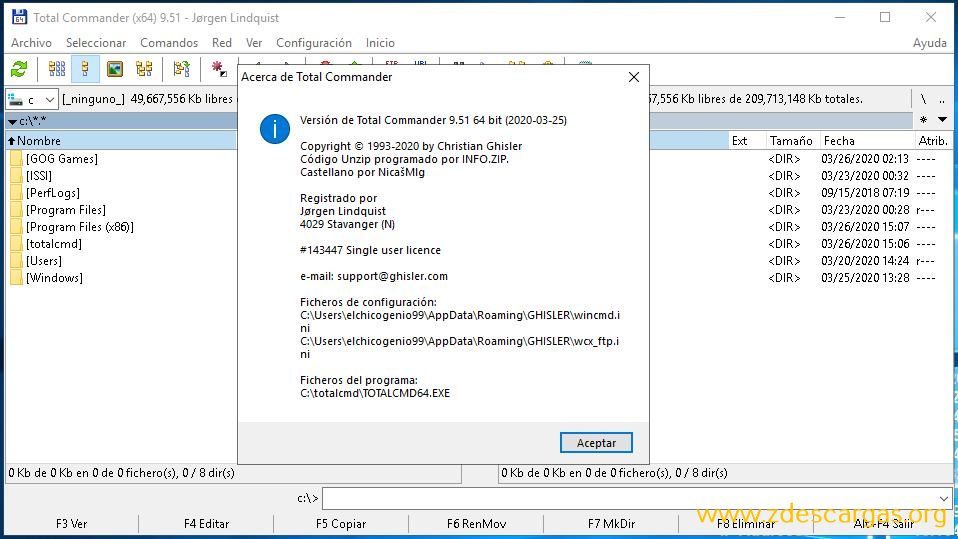Click the F6 RenMov button
The height and width of the screenshot is (539, 958).
477,524
